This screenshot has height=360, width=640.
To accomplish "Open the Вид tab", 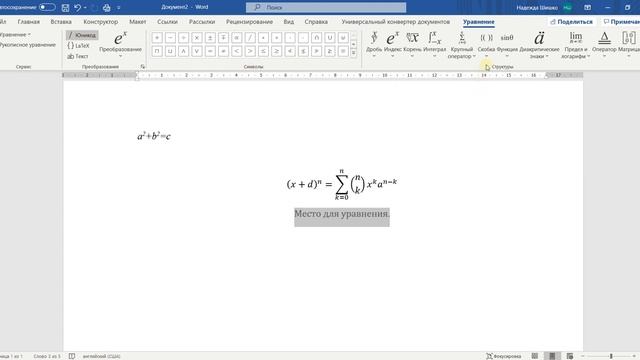I will (x=289, y=22).
